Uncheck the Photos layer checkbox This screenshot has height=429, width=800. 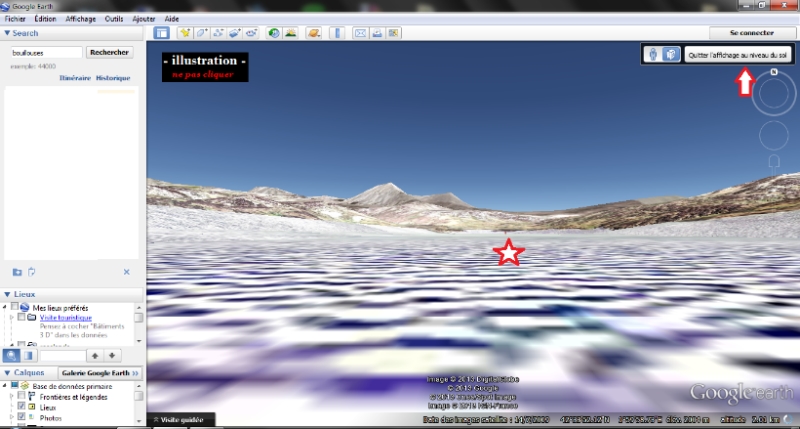click(x=22, y=418)
